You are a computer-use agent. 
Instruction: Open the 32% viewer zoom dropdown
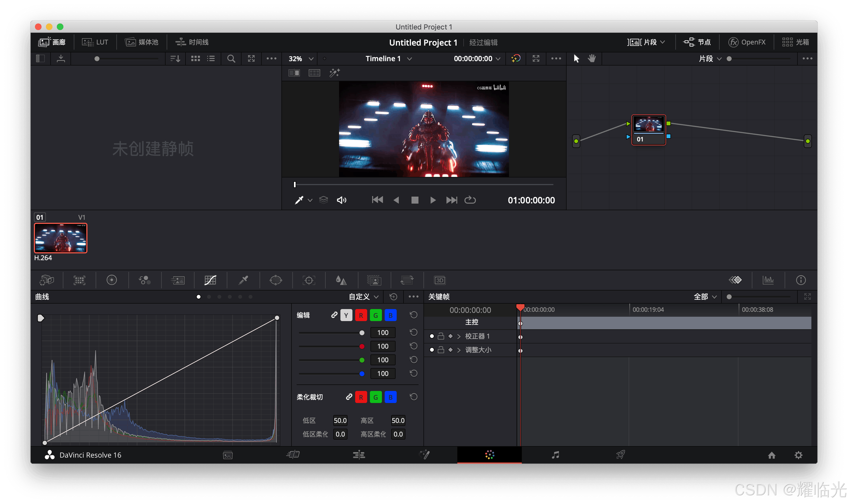(x=301, y=58)
